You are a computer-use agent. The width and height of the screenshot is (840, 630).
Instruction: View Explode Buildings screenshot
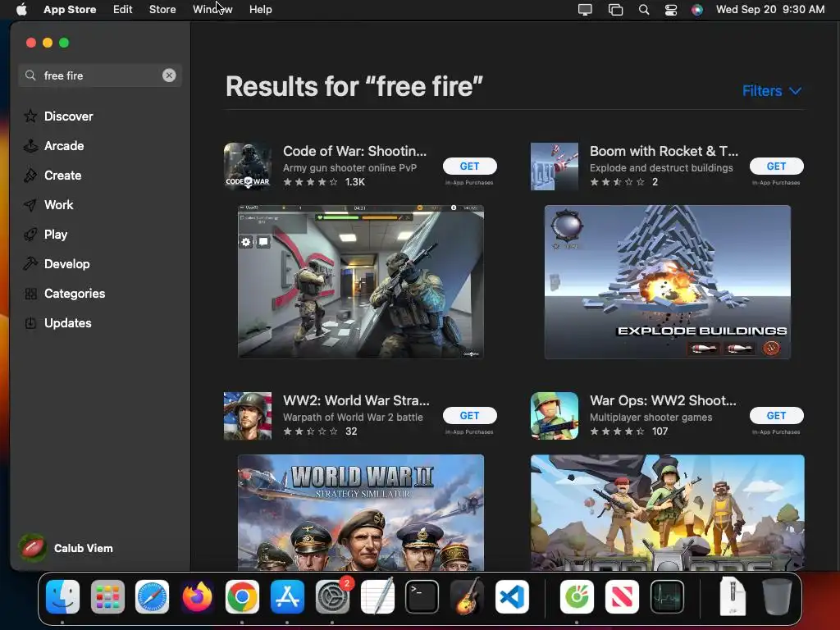click(x=668, y=282)
